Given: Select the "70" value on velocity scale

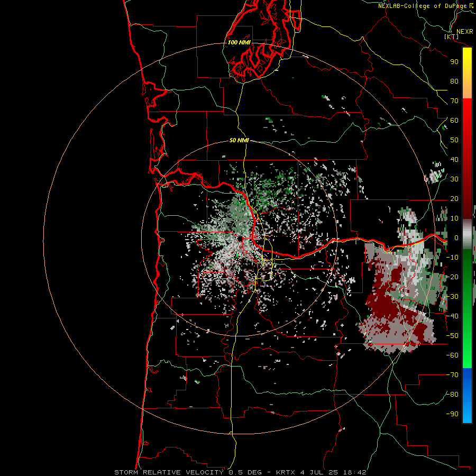Looking at the screenshot, I should coord(454,101).
